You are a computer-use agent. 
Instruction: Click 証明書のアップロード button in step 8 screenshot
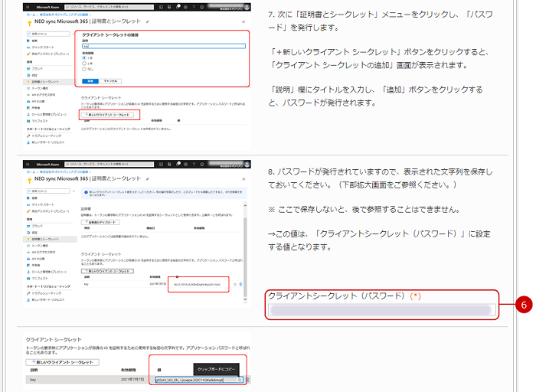coord(100,222)
